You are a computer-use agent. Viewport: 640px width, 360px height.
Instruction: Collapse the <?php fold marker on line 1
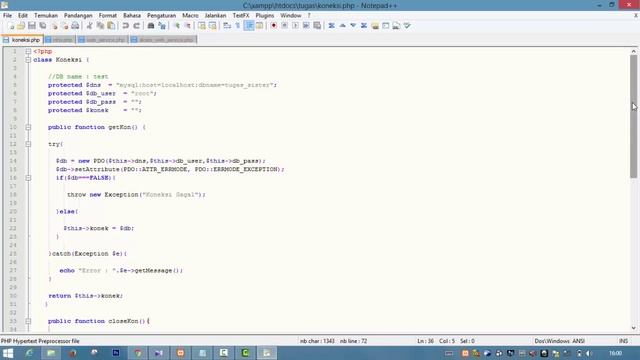pos(28,51)
